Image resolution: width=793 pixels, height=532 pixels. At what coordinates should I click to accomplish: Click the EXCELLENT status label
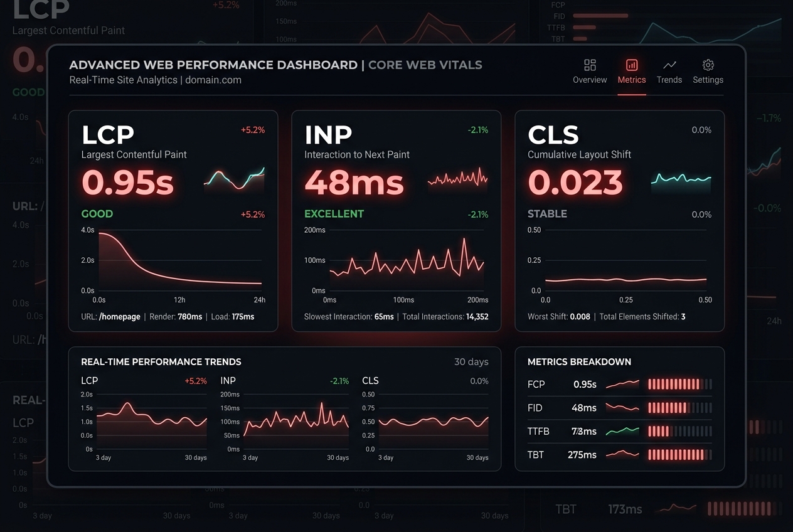point(334,214)
